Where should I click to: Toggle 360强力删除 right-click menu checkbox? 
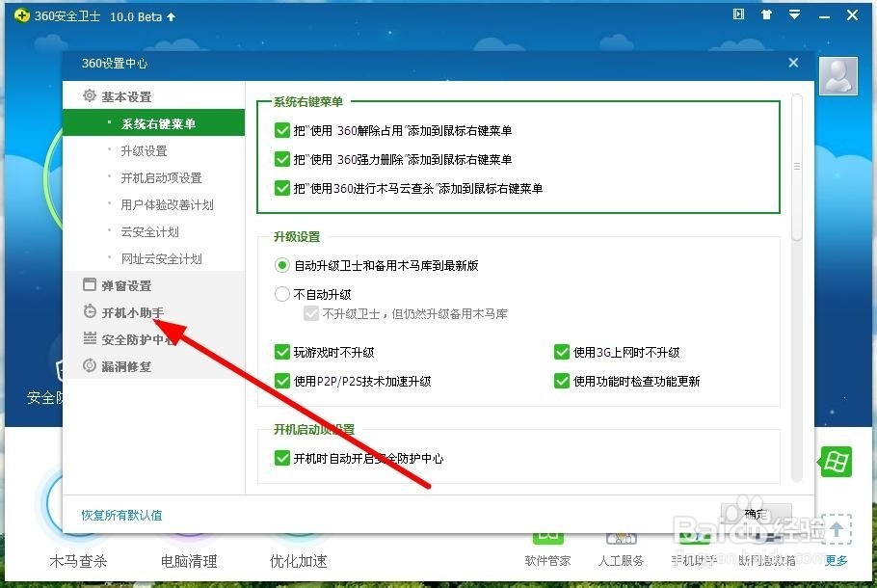pos(281,159)
